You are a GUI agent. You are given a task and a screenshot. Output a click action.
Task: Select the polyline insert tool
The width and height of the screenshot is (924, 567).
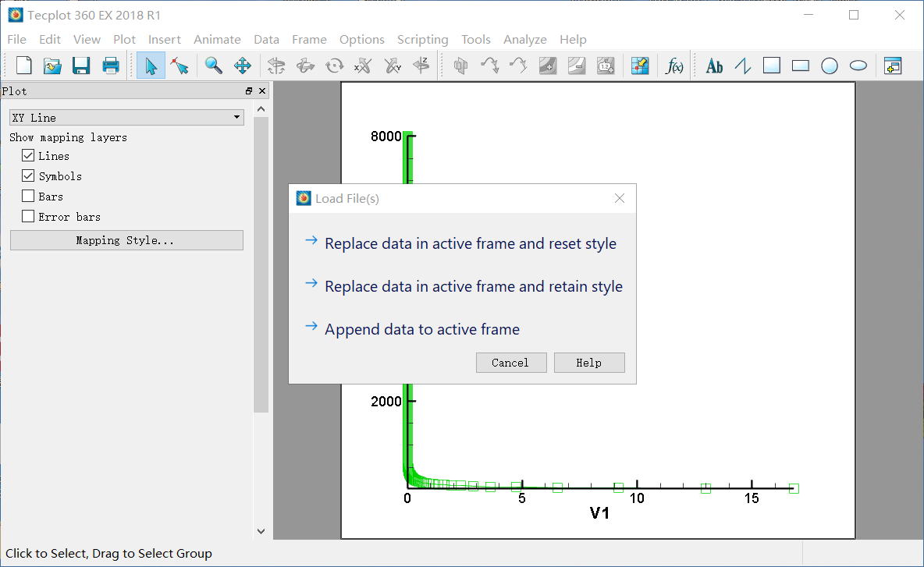click(743, 66)
